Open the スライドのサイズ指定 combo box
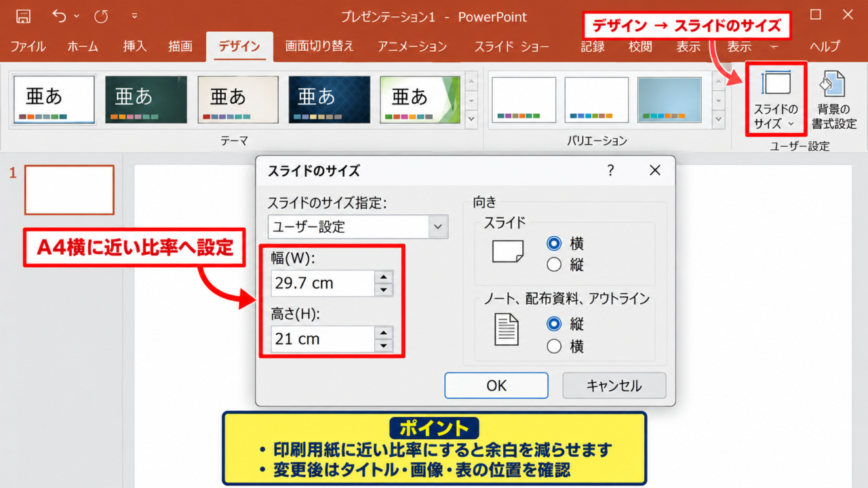This screenshot has width=868, height=488. click(358, 226)
